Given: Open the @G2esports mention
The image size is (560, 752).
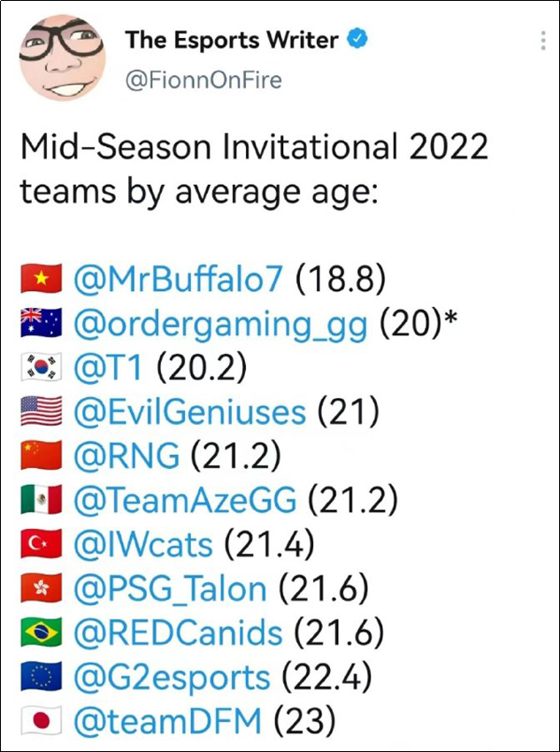Looking at the screenshot, I should [x=172, y=679].
